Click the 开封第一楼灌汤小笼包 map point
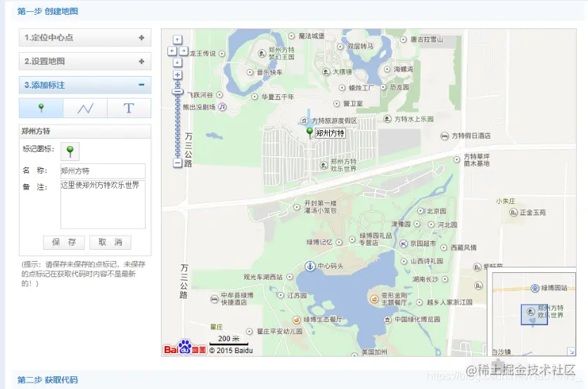The height and width of the screenshot is (389, 588). pos(297,207)
